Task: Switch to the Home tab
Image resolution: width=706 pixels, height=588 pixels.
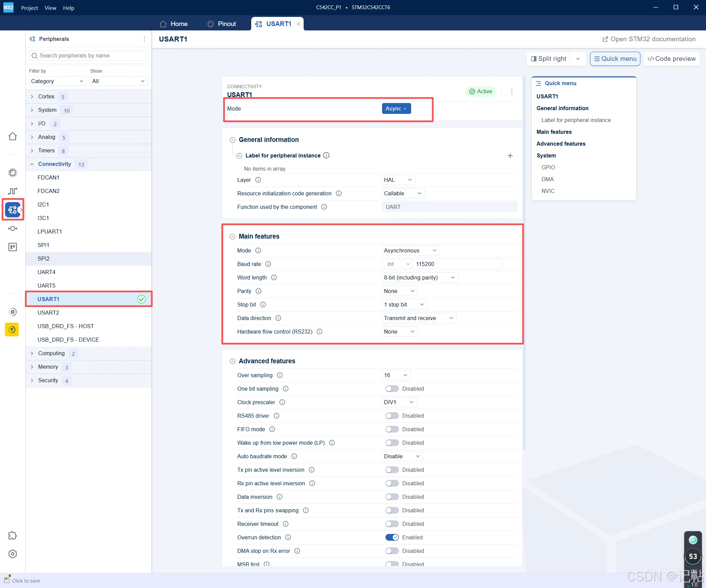Action: 174,24
